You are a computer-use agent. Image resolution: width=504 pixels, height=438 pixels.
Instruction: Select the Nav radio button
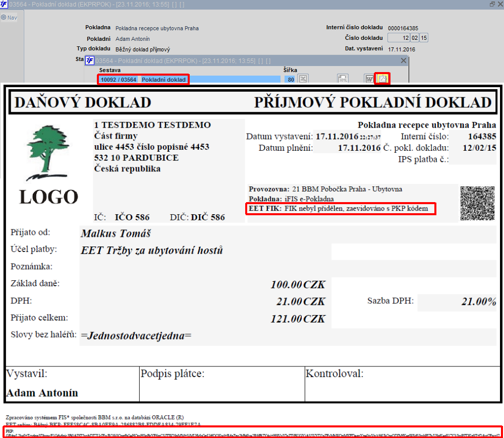(4, 17)
